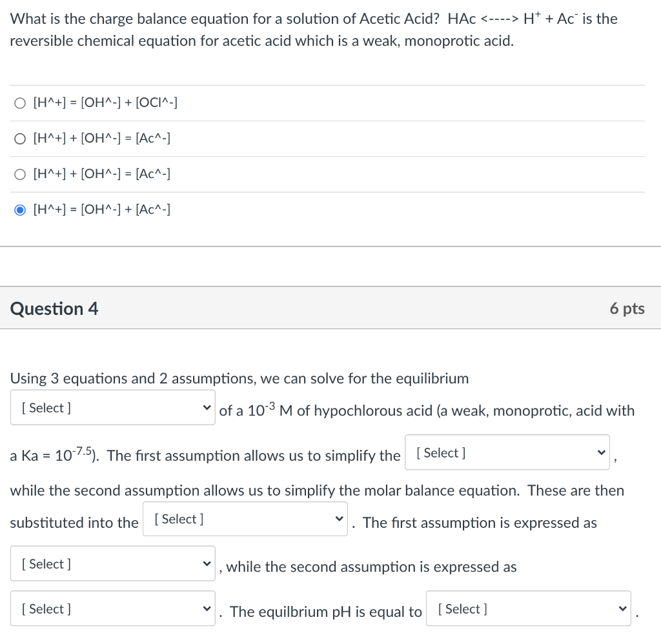Image resolution: width=661 pixels, height=644 pixels.
Task: Expand the chevron on the Ka assumption dropdown
Action: pyautogui.click(x=601, y=452)
